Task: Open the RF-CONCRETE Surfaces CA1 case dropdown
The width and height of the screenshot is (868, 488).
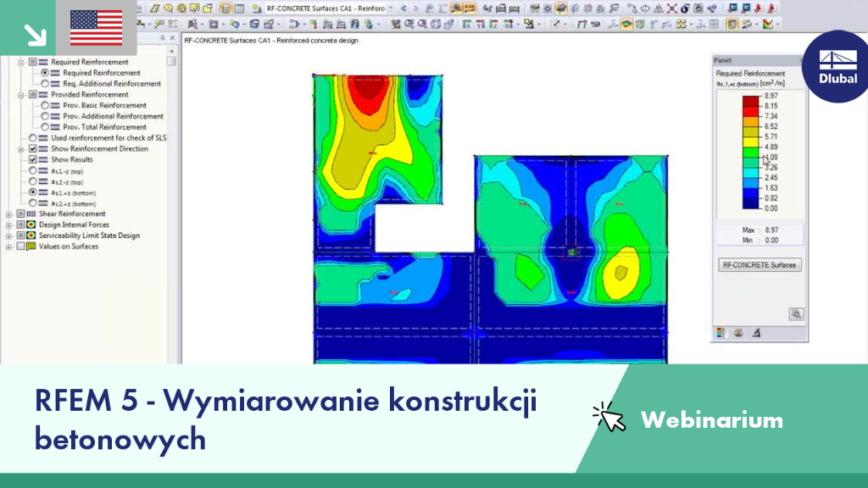Action: click(391, 8)
